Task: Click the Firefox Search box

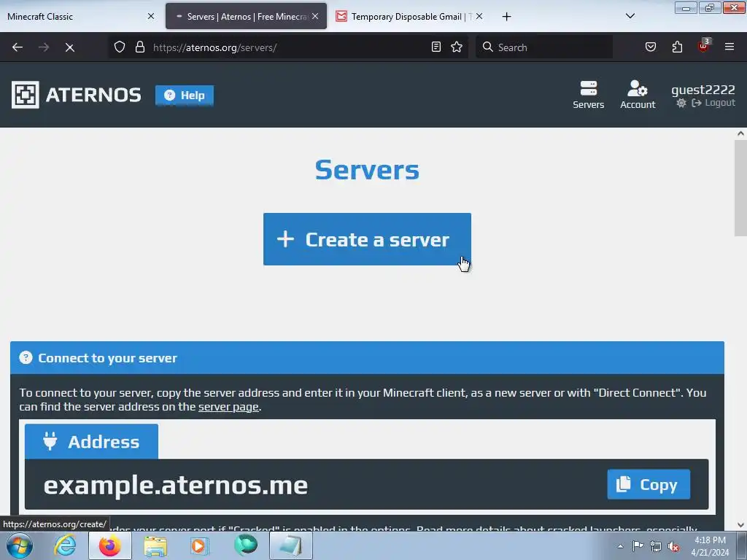Action: coord(544,47)
